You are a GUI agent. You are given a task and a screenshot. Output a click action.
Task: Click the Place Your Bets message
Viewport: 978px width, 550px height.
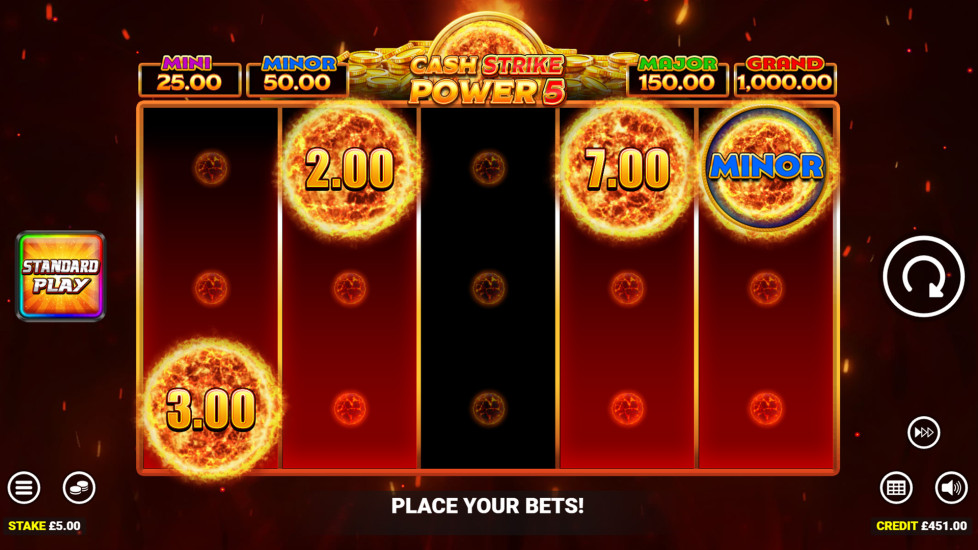coord(487,506)
